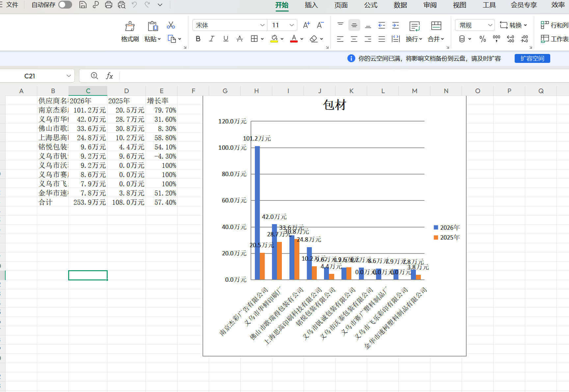The width and height of the screenshot is (569, 392).
Task: Toggle the Wrap Text (换行) option
Action: [414, 32]
